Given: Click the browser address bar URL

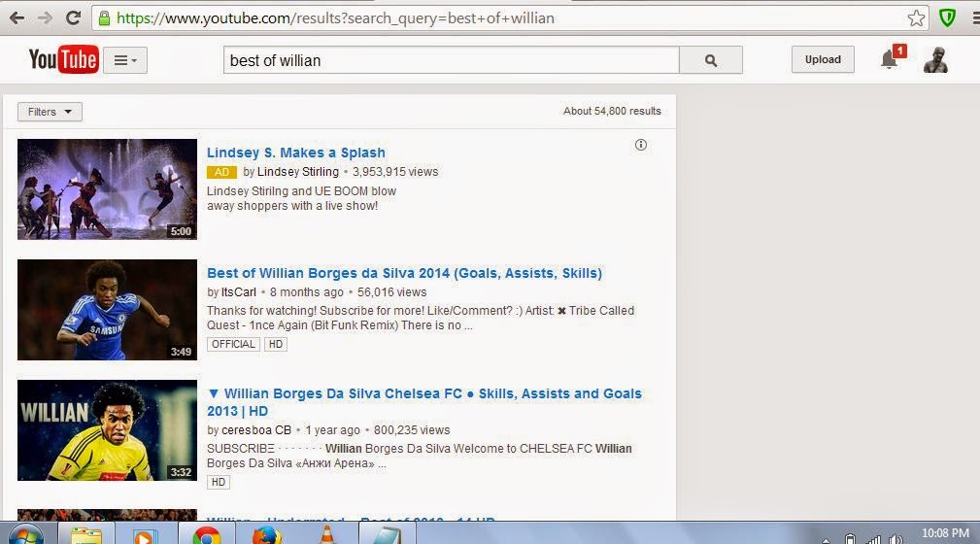Looking at the screenshot, I should [335, 18].
